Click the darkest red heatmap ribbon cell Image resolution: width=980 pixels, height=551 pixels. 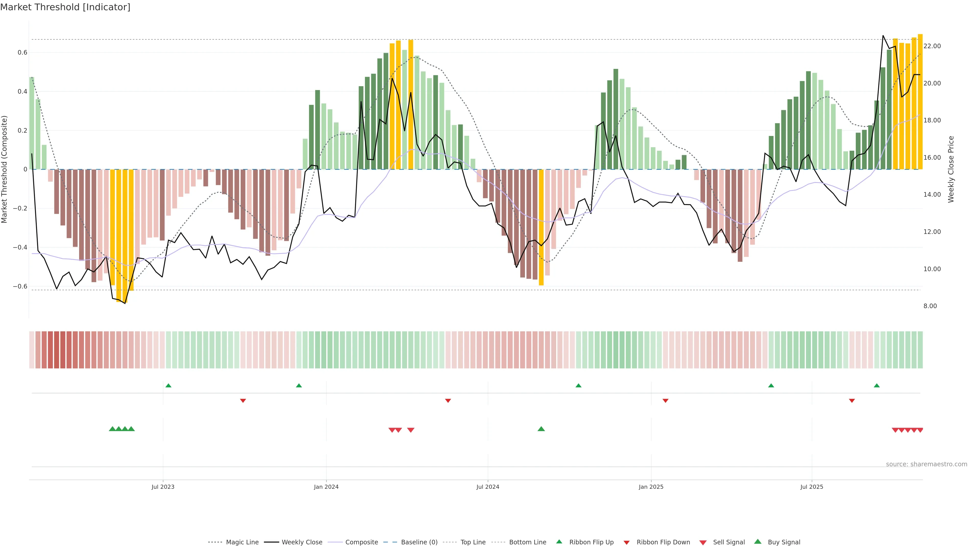tap(57, 350)
